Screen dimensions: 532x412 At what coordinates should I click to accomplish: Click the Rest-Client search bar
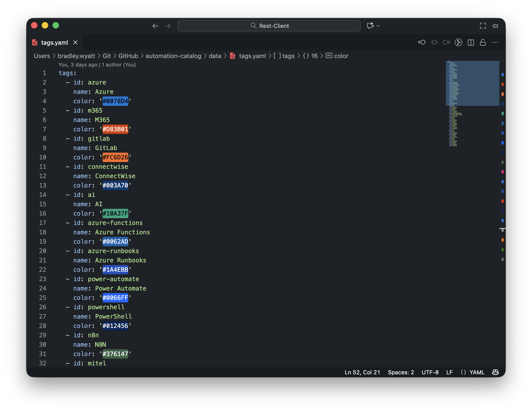pos(269,26)
